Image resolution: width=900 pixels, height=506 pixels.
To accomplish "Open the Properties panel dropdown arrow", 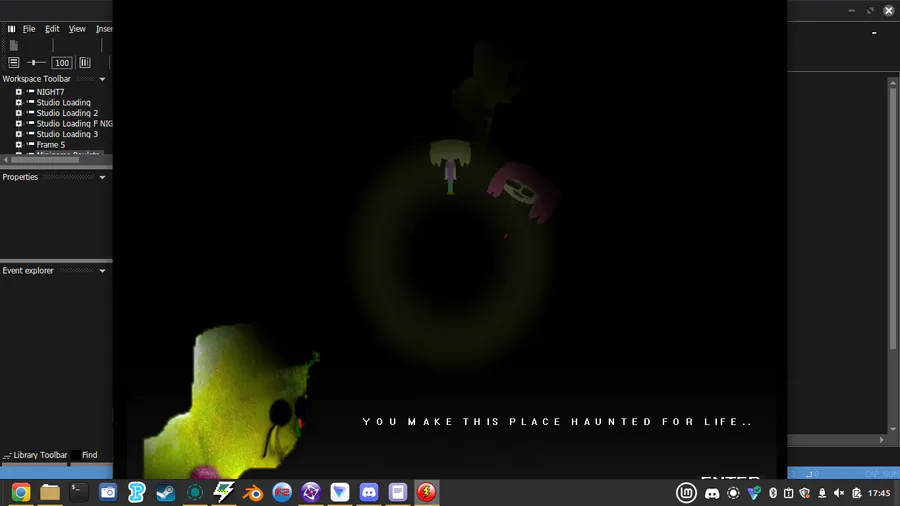I will coord(102,177).
